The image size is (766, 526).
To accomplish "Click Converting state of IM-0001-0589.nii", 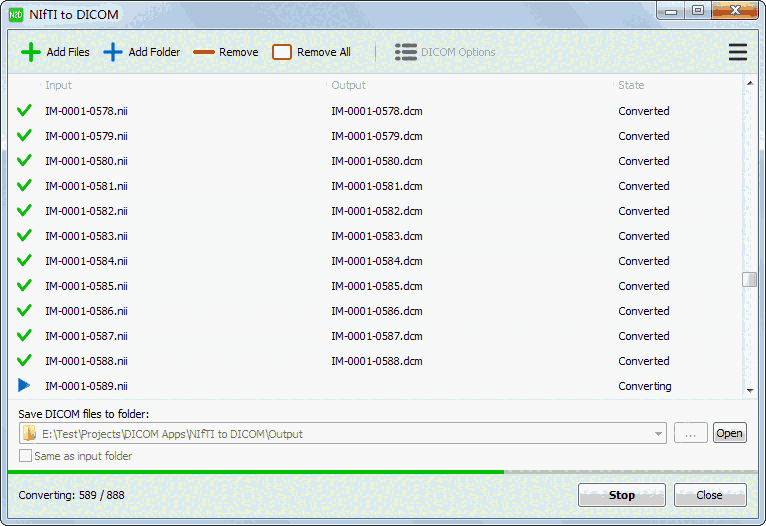I will point(645,386).
